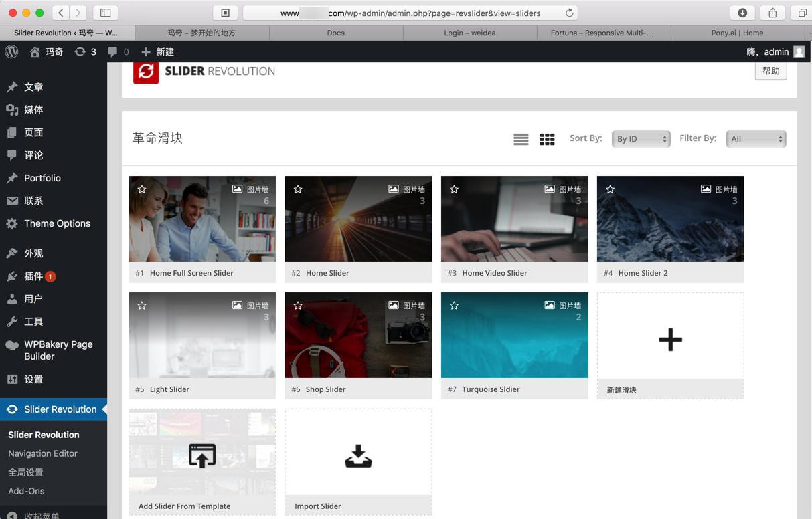Click Safari share icon

pyautogui.click(x=773, y=13)
